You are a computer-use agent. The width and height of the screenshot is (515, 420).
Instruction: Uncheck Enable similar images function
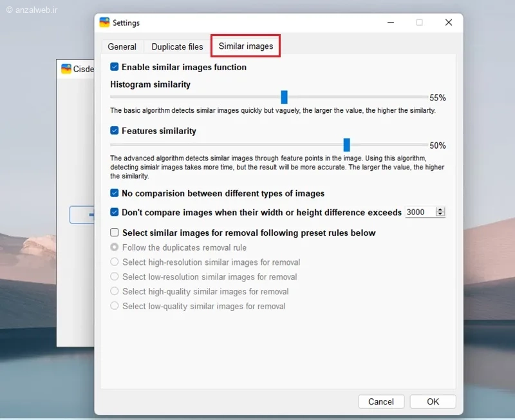tap(115, 67)
